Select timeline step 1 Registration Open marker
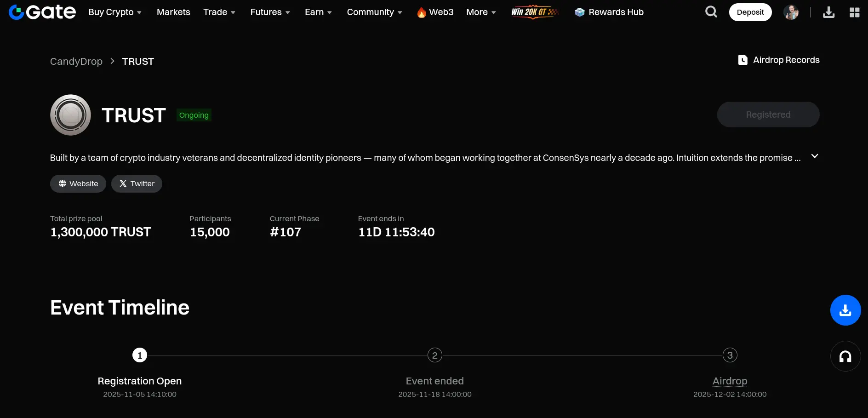This screenshot has width=868, height=418. [x=140, y=355]
